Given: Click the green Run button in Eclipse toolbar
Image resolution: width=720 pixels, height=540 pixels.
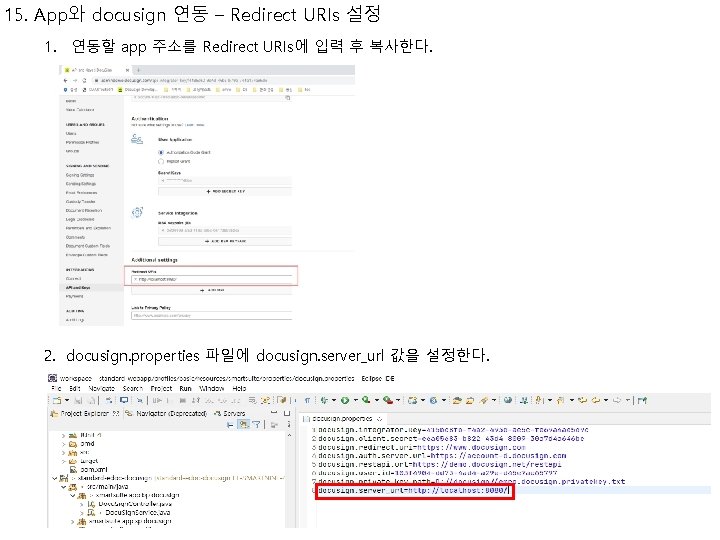Looking at the screenshot, I should [345, 400].
